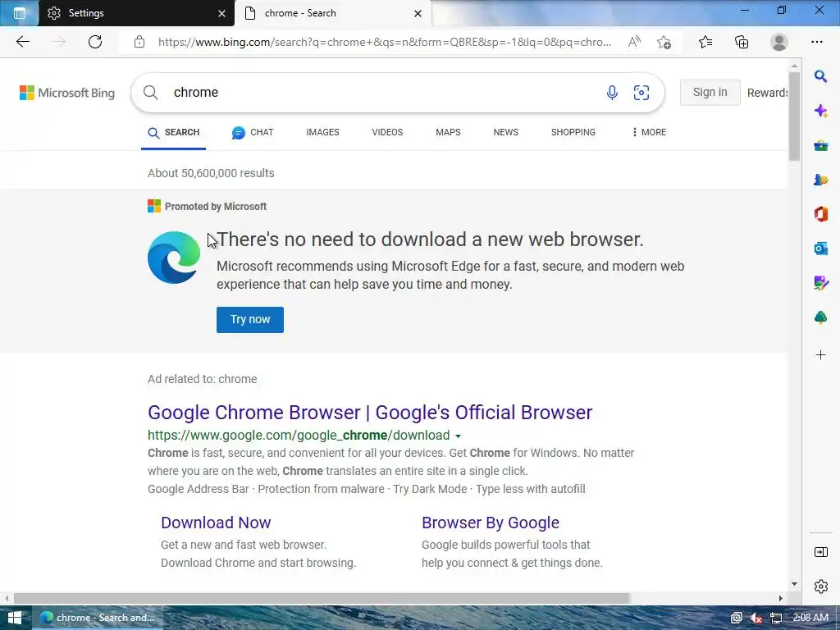
Task: Open sidebar Outlook icon
Action: 820,248
